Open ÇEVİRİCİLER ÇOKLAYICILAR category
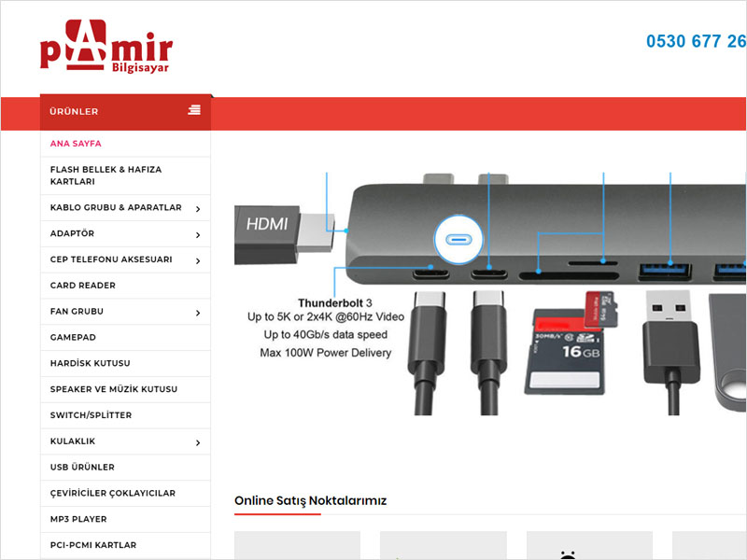This screenshot has height=560, width=747. point(113,494)
